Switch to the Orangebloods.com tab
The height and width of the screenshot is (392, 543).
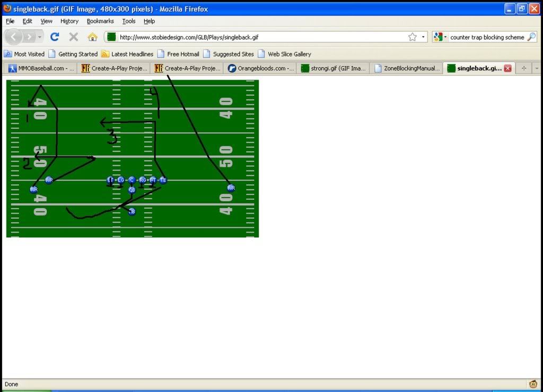pos(260,68)
